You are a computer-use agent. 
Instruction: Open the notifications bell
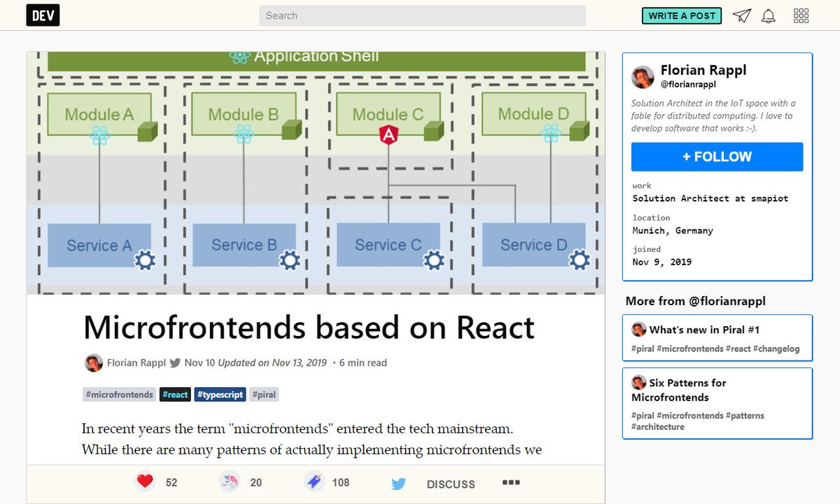point(768,15)
